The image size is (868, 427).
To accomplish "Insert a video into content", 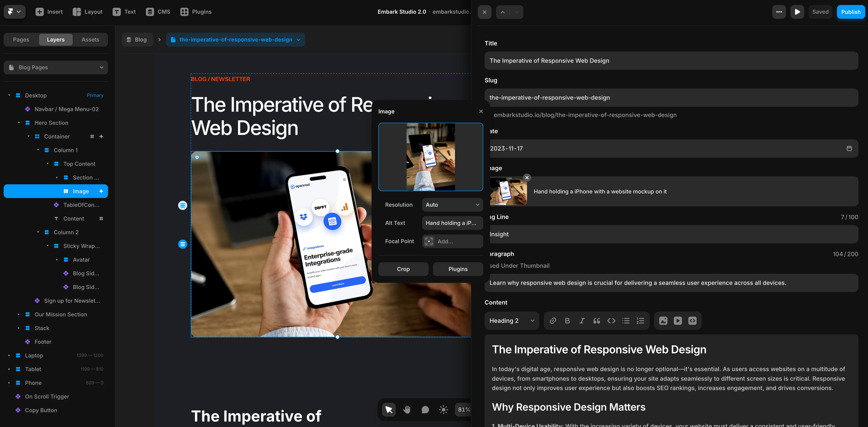I will click(678, 321).
